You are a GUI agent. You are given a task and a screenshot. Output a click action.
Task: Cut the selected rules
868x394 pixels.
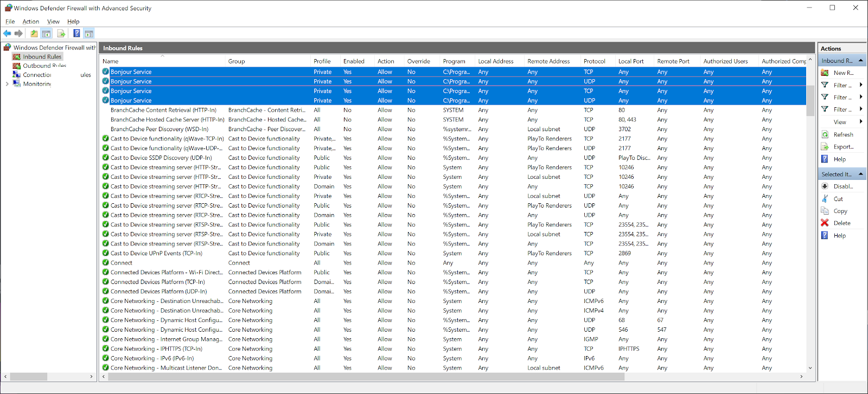click(838, 199)
